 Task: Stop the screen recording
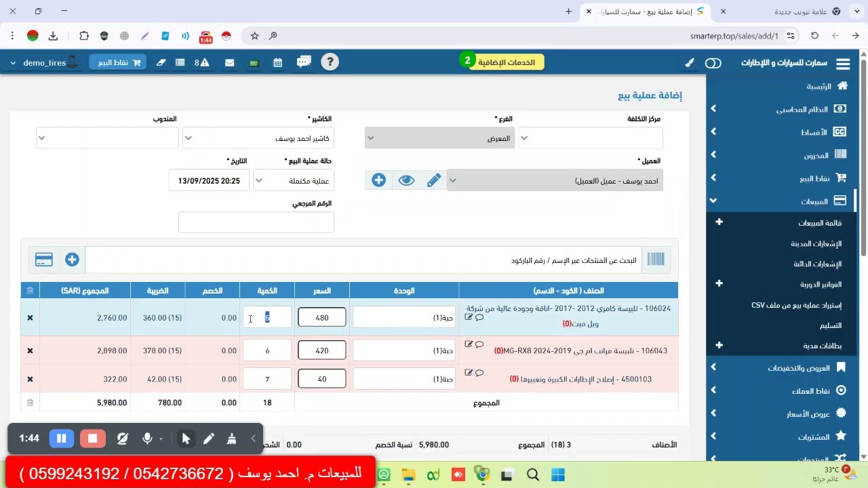93,439
